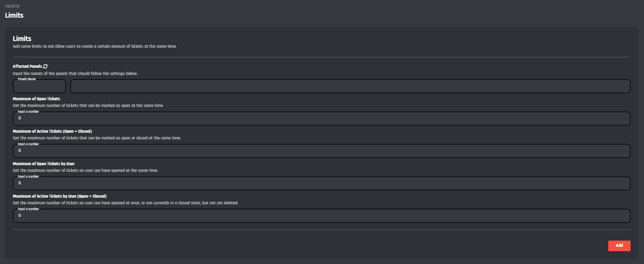Click the Maximum of Active Tickets (Open + Closed) heading
This screenshot has width=644, height=264.
click(x=52, y=131)
